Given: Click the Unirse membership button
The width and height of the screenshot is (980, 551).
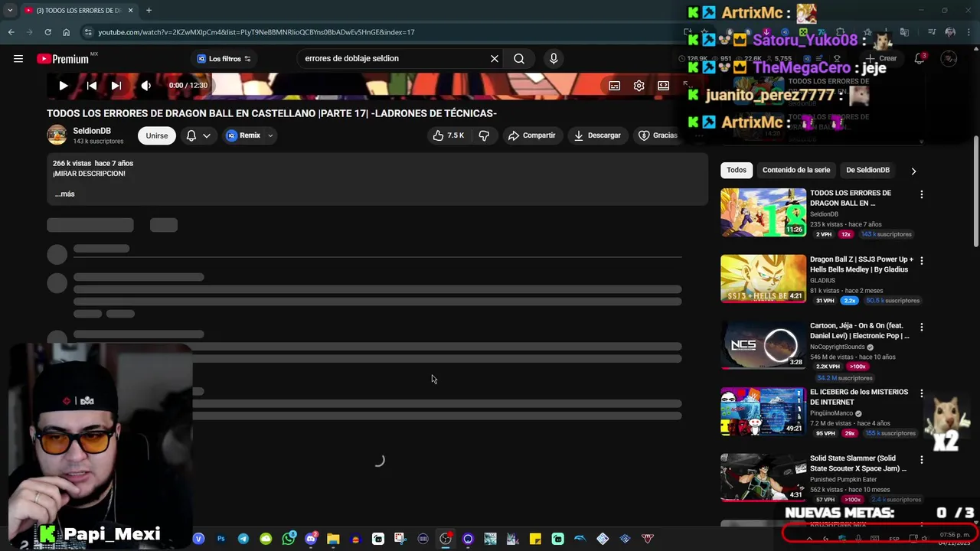Looking at the screenshot, I should click(157, 135).
